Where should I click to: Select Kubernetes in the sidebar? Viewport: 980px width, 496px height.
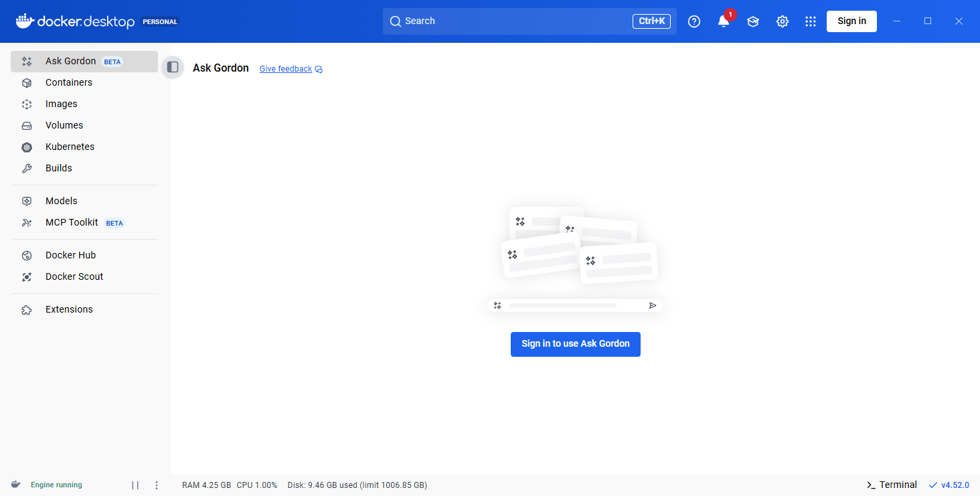click(x=84, y=147)
